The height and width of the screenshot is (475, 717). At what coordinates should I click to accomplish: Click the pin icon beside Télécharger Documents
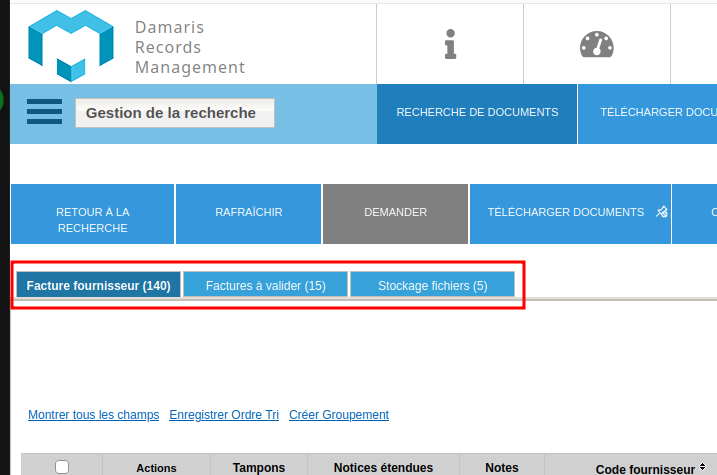pos(662,212)
